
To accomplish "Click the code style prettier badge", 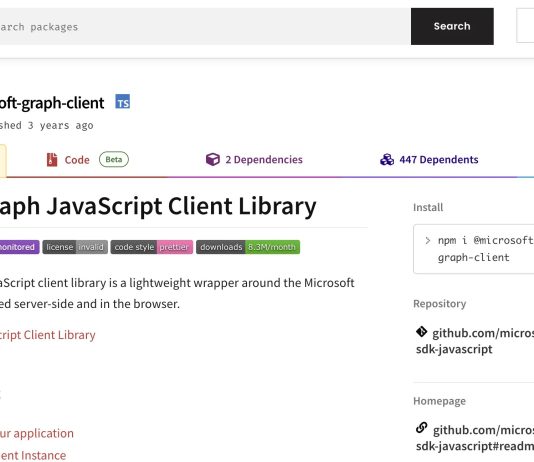I will [152, 247].
